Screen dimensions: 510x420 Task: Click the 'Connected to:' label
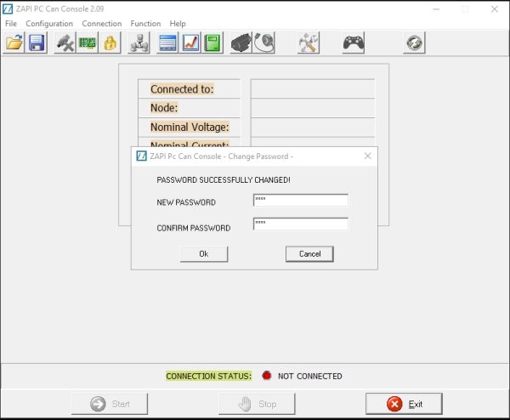point(182,89)
